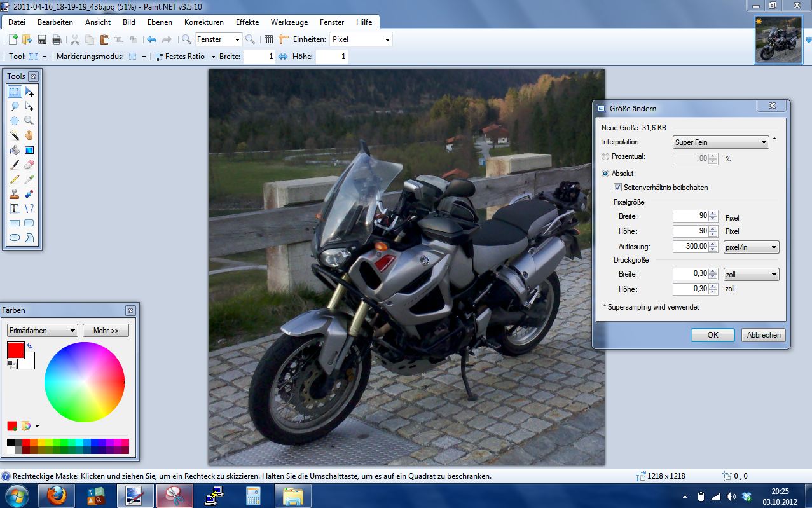The height and width of the screenshot is (508, 812).
Task: Toggle the pixel grid toolbar icon
Action: tap(268, 39)
